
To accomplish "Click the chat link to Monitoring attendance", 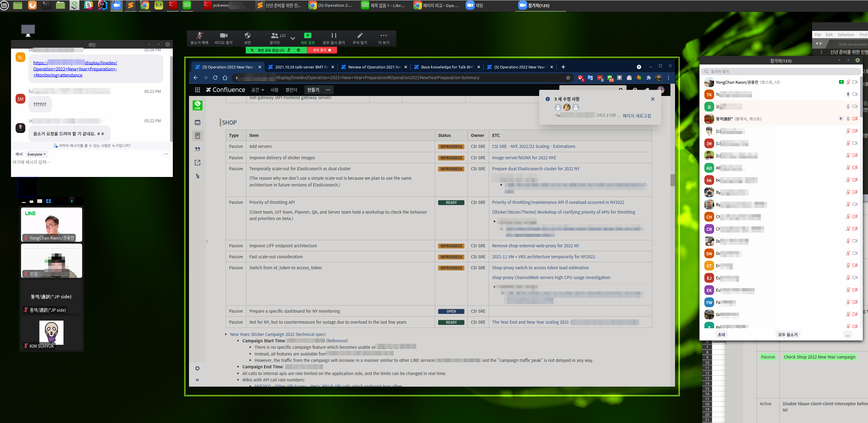I will [75, 69].
